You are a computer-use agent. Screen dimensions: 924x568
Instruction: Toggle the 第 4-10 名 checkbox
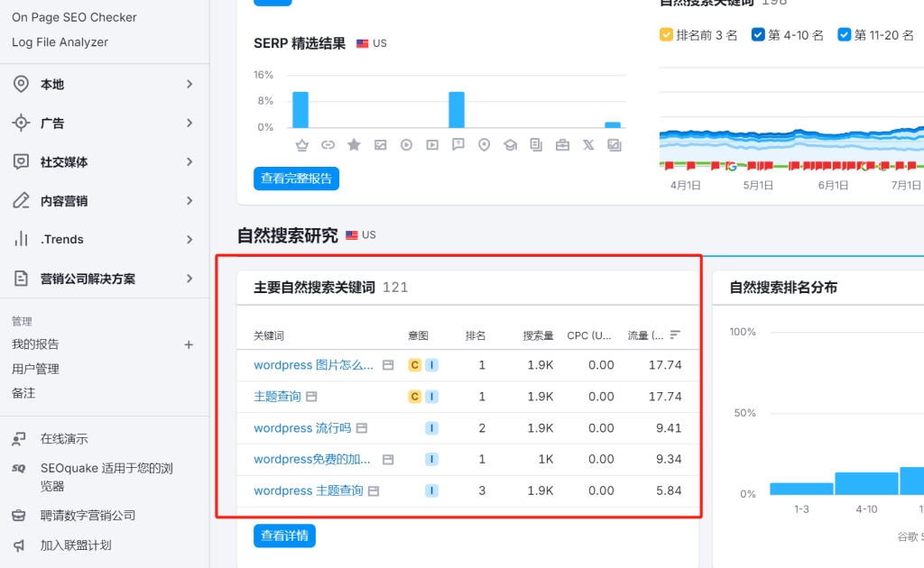[x=758, y=35]
